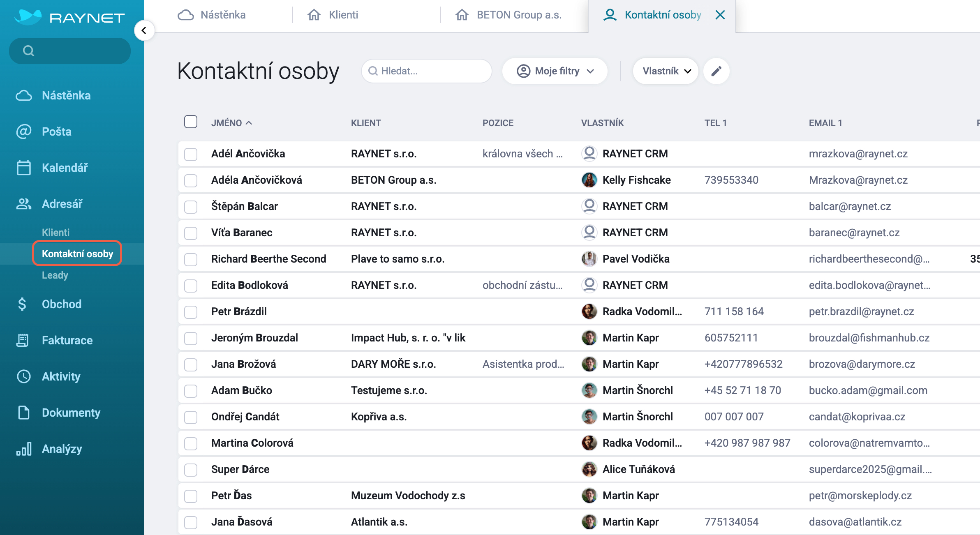Screen dimensions: 980x535
Task: Check the Adéla Ančovičková row checkbox
Action: [191, 180]
